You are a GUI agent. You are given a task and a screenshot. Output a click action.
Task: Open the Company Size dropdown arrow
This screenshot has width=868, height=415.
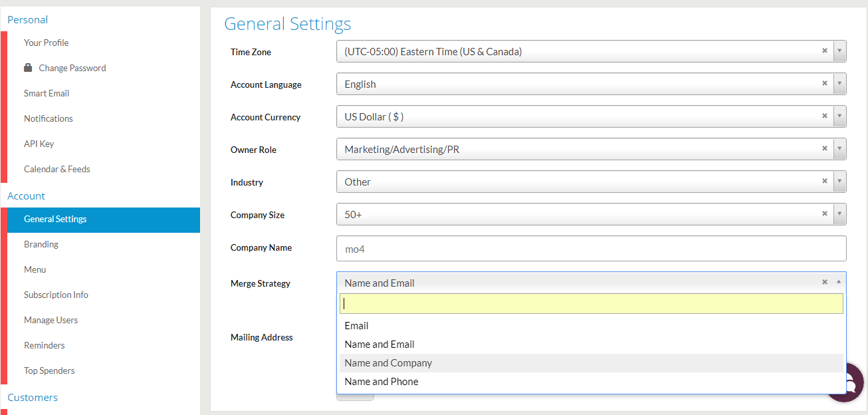click(x=839, y=213)
